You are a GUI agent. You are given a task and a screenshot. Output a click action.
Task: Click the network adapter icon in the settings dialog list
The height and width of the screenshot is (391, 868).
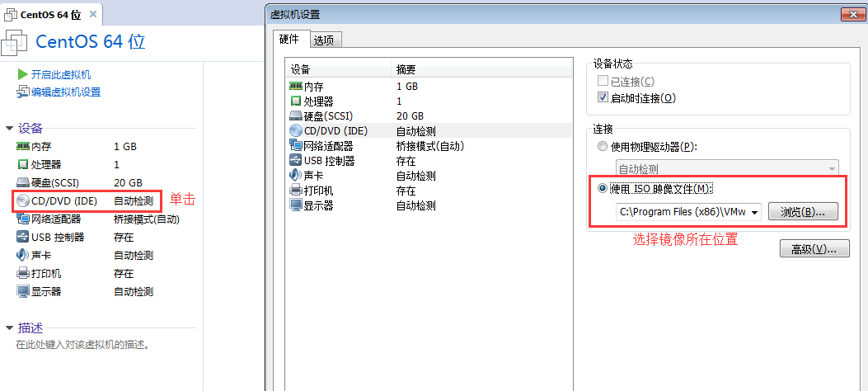296,146
